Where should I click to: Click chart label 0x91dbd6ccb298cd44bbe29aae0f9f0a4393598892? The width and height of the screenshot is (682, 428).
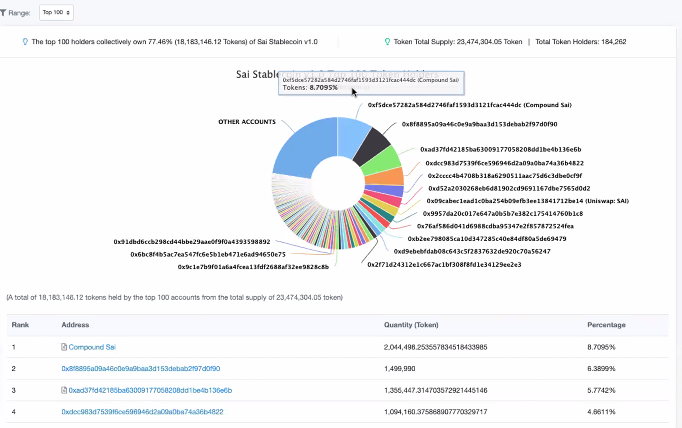(192, 242)
